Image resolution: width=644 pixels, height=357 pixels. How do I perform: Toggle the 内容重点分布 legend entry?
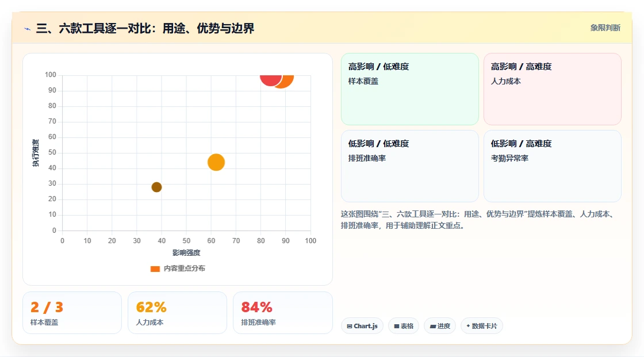tap(178, 268)
